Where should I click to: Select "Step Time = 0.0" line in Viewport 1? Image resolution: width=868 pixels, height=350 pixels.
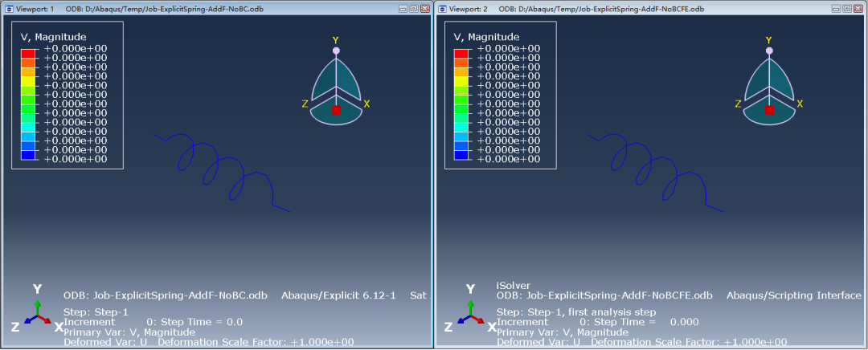[x=194, y=322]
